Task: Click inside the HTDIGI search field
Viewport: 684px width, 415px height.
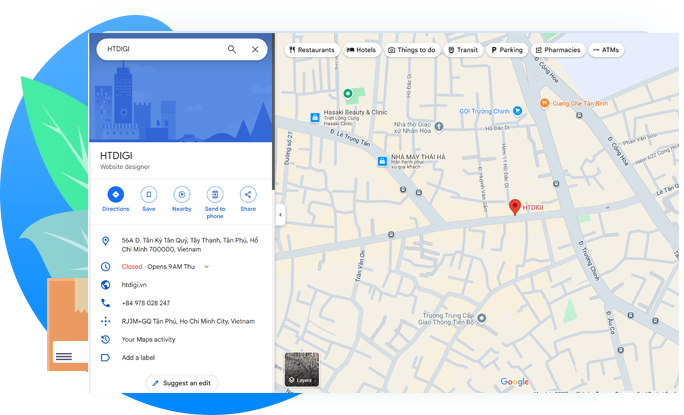Action: pyautogui.click(x=160, y=49)
